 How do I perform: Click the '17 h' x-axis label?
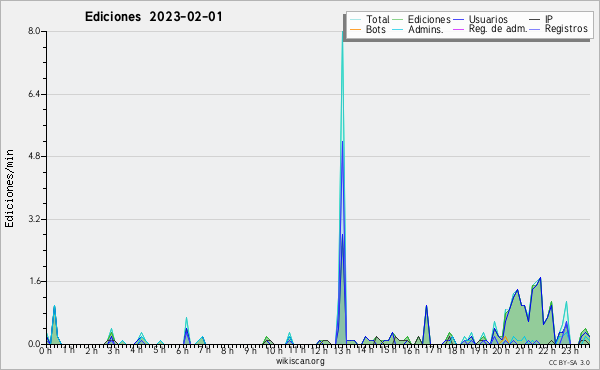[x=433, y=351]
